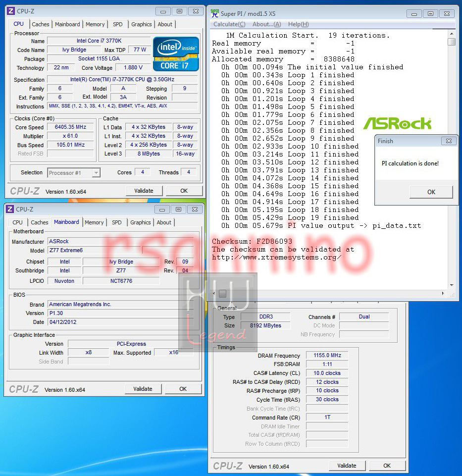Click OK in the Memory CPU-Z window
Image resolution: width=462 pixels, height=476 pixels.
[x=387, y=466]
